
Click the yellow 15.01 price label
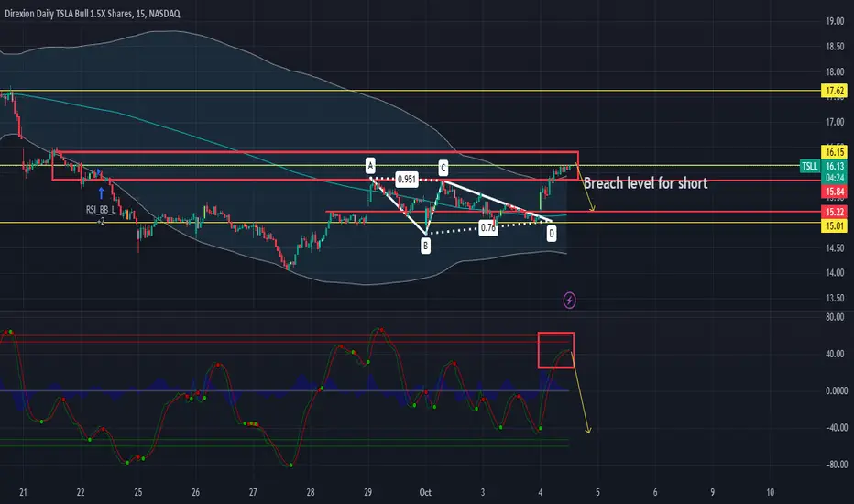[835, 225]
